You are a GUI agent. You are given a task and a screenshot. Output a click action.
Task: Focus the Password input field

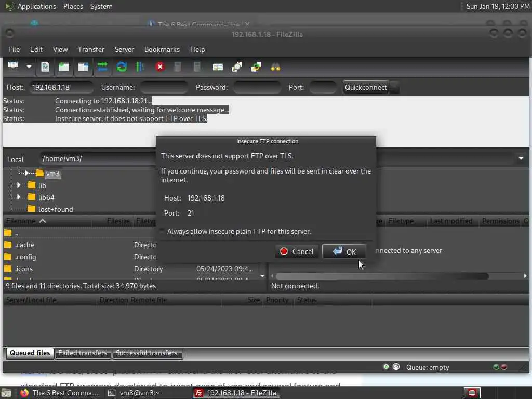pyautogui.click(x=257, y=87)
